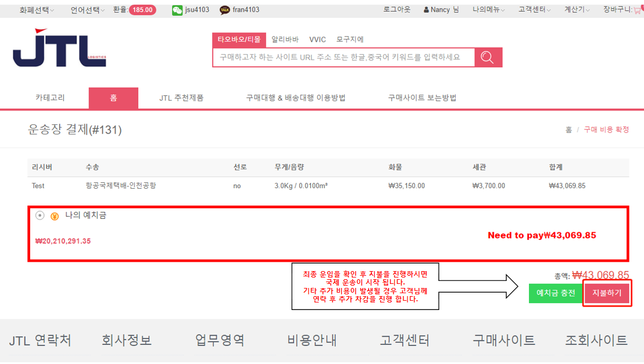Select the VVIC search tab
The width and height of the screenshot is (644, 364).
click(317, 39)
